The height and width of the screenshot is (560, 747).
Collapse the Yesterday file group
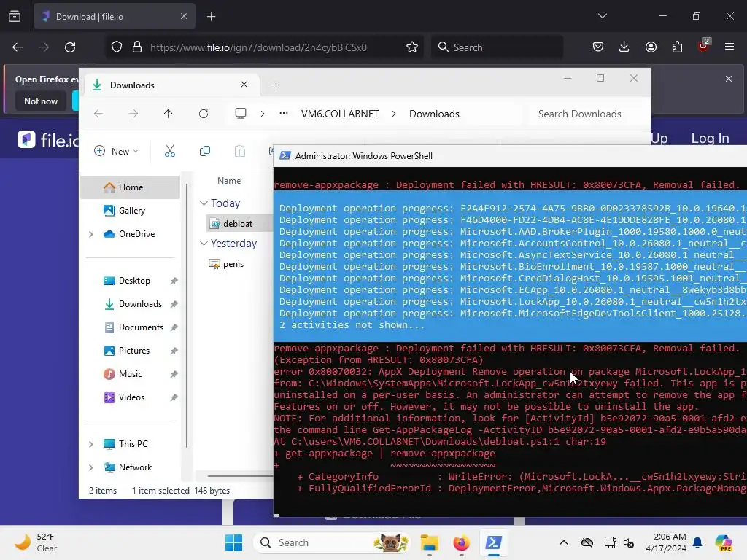(x=204, y=244)
